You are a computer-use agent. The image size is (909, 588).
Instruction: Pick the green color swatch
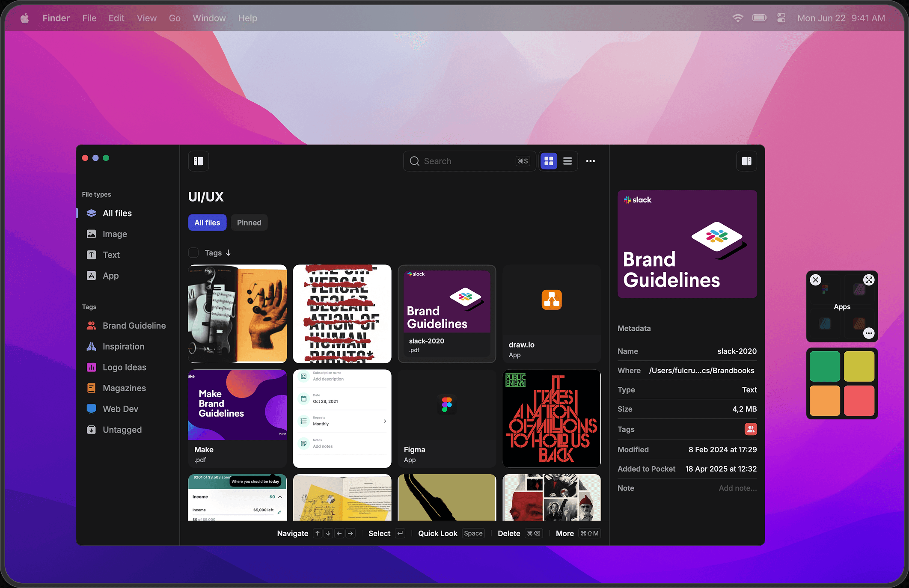825,366
